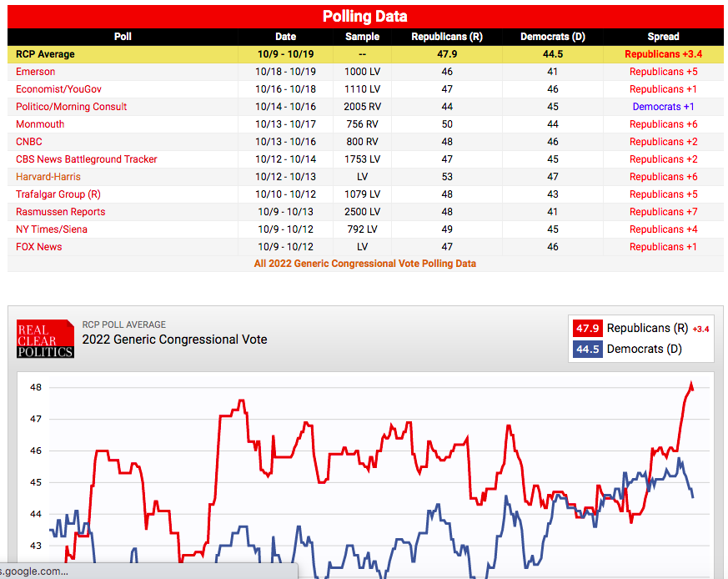
Task: Click the 10/13 - 10/17 date cell
Action: [285, 124]
